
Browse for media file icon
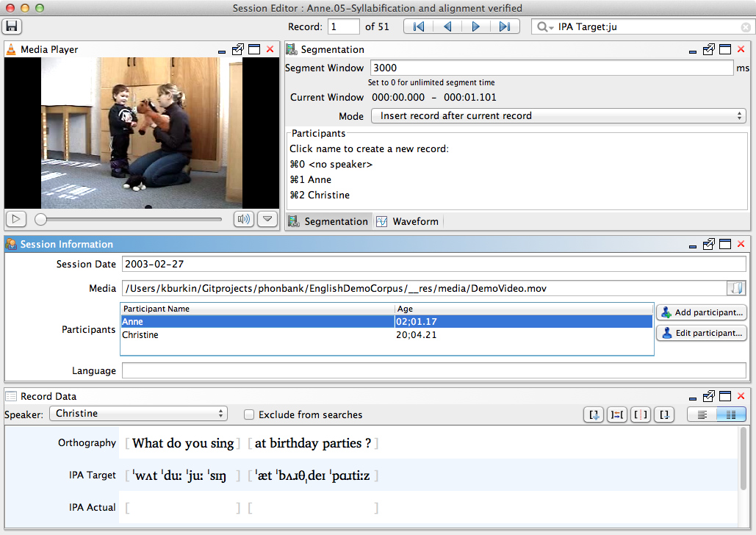pos(736,289)
